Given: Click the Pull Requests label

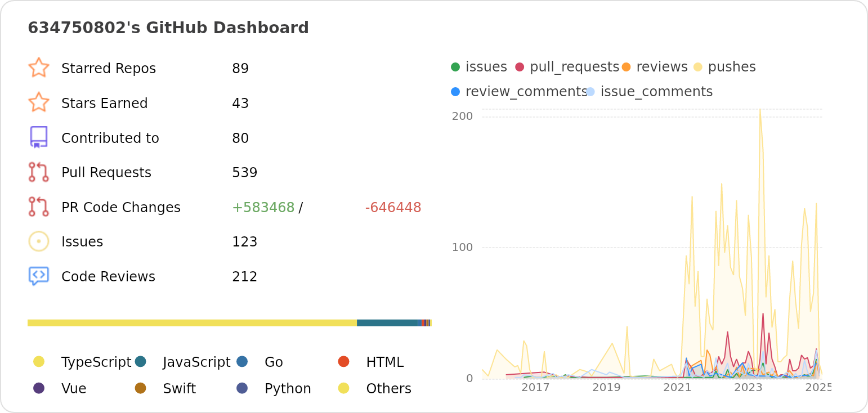Looking at the screenshot, I should [106, 173].
